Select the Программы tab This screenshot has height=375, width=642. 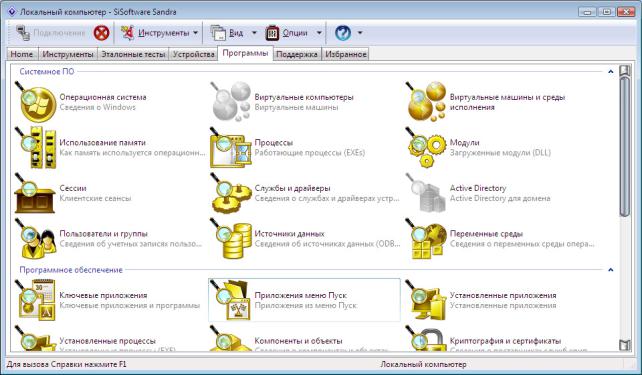[245, 53]
